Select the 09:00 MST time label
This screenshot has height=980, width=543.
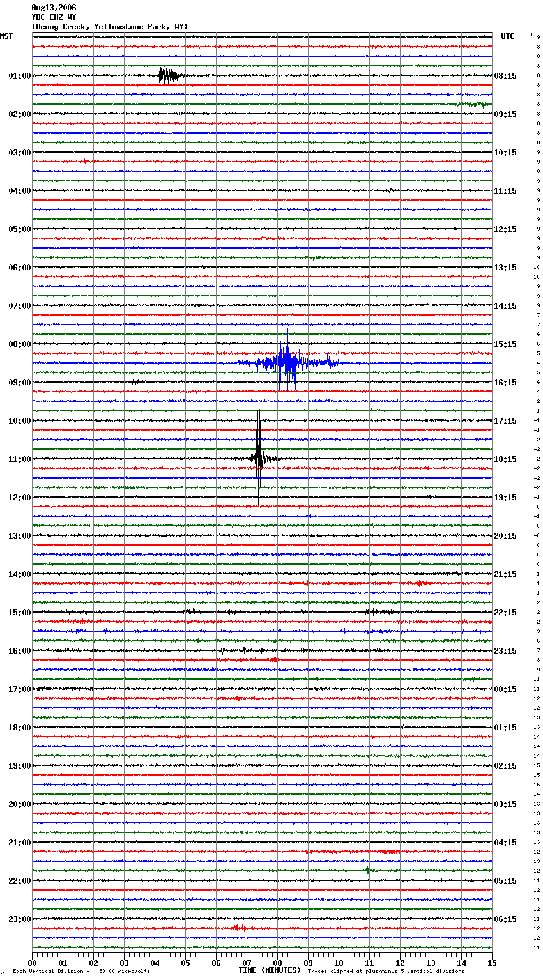coord(20,383)
